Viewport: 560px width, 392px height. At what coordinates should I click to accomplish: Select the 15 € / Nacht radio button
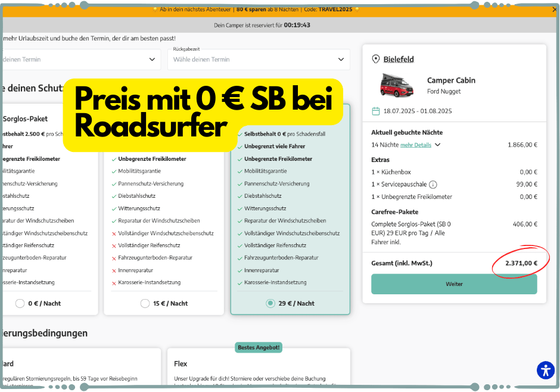pos(145,303)
